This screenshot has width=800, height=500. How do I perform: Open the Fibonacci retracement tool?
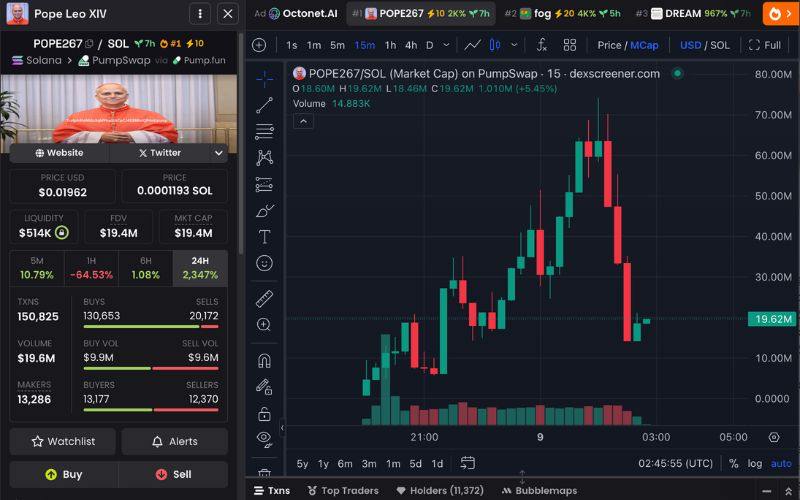coord(264,132)
